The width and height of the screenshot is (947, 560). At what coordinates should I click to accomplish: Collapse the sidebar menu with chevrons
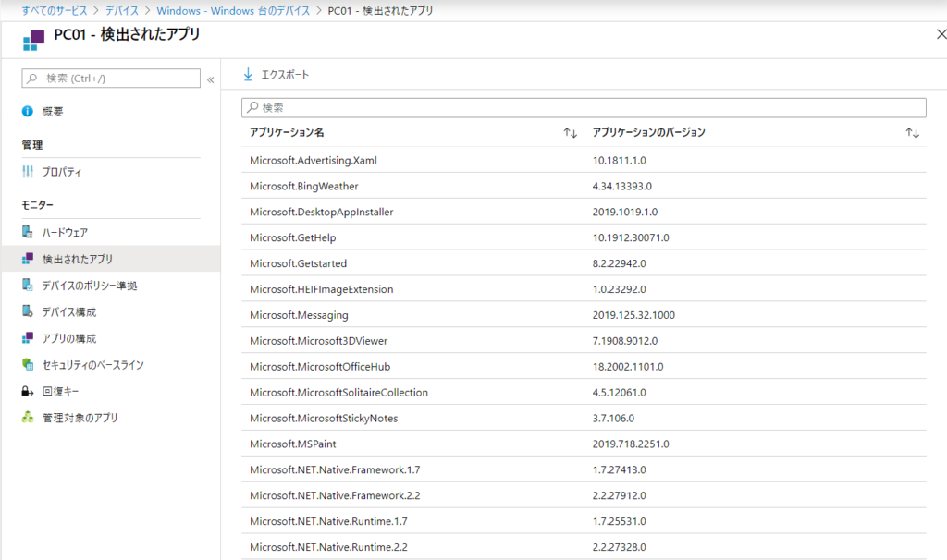tap(210, 79)
